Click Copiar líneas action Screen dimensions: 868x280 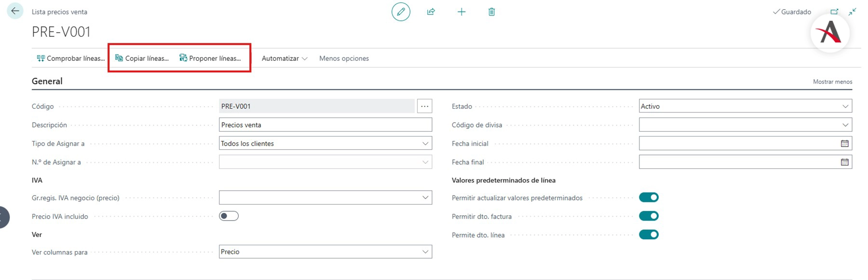point(142,58)
